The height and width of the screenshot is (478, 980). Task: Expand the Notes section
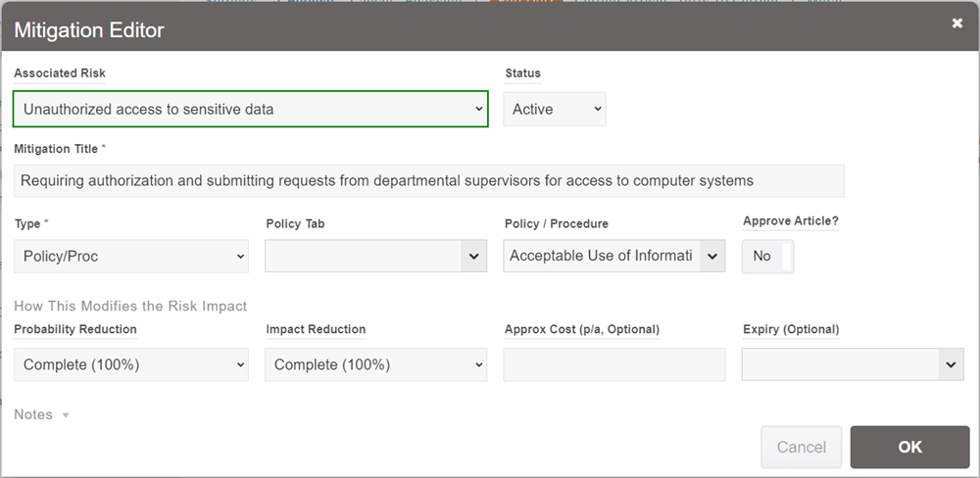pos(41,415)
